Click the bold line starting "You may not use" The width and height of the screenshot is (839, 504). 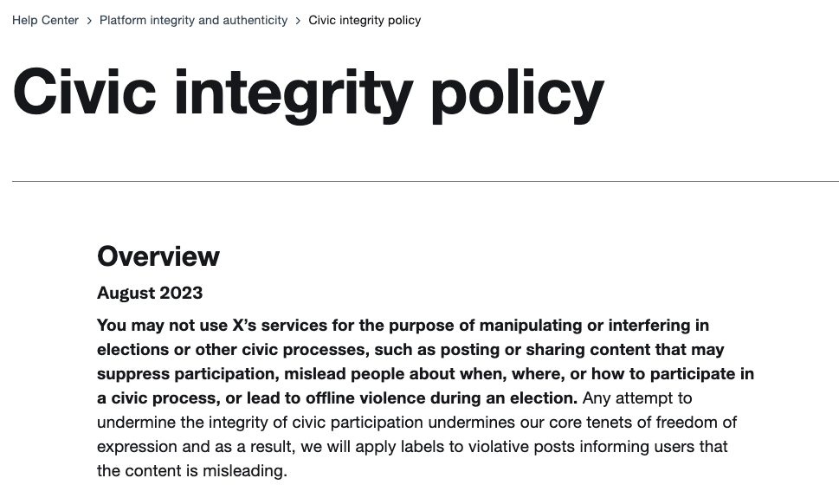pos(403,326)
